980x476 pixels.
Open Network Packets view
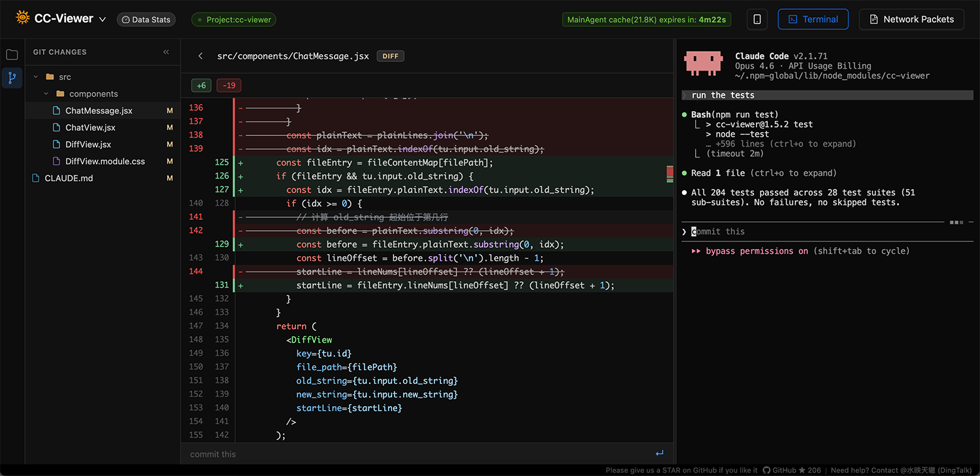coord(911,20)
